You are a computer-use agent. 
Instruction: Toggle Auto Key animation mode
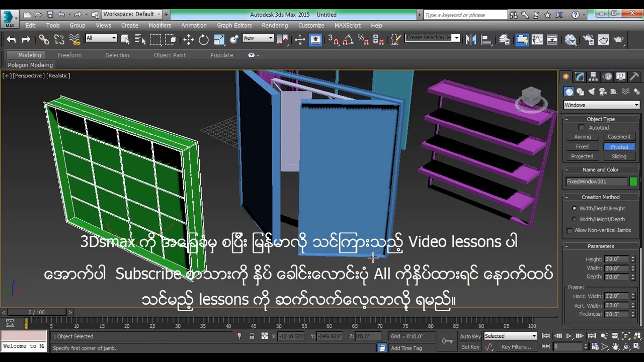470,336
